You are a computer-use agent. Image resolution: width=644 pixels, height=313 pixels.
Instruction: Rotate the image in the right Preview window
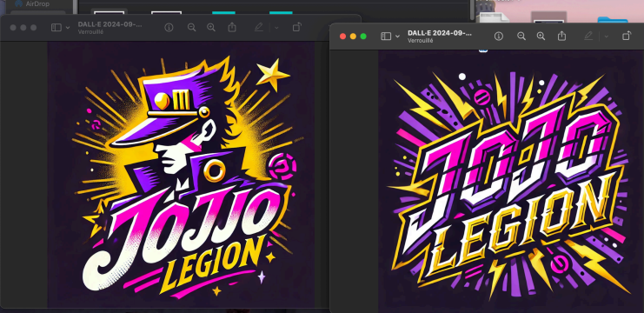pos(627,37)
